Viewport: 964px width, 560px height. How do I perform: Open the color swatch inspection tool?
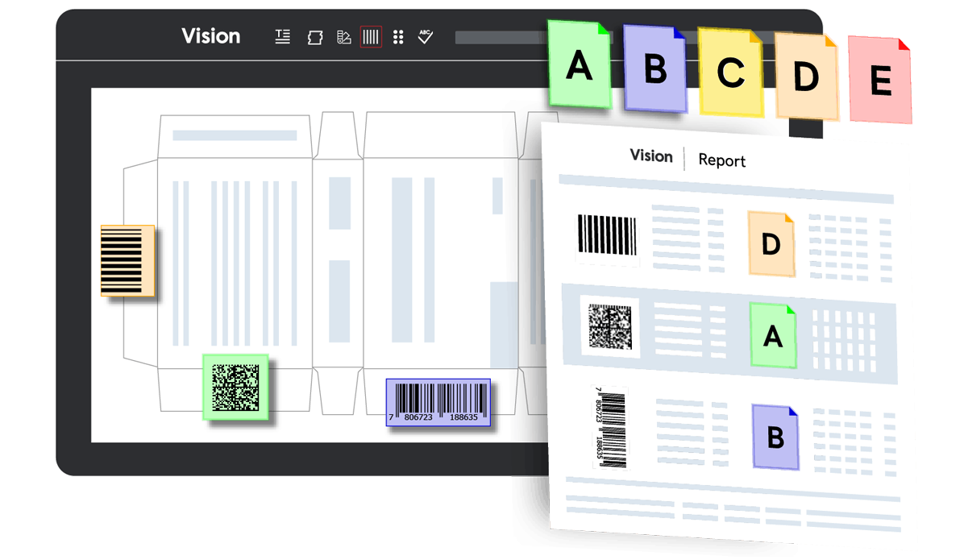(344, 37)
